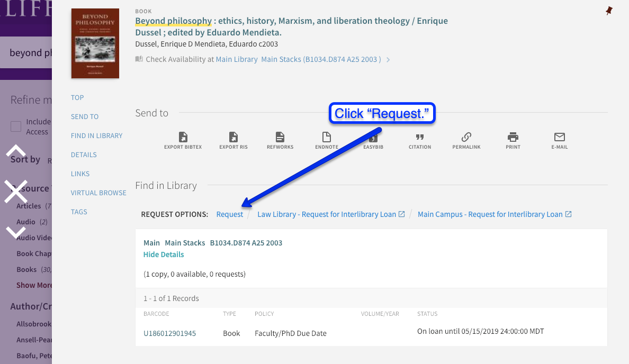Collapse holdings with Hide Details
The image size is (629, 364).
coord(164,254)
